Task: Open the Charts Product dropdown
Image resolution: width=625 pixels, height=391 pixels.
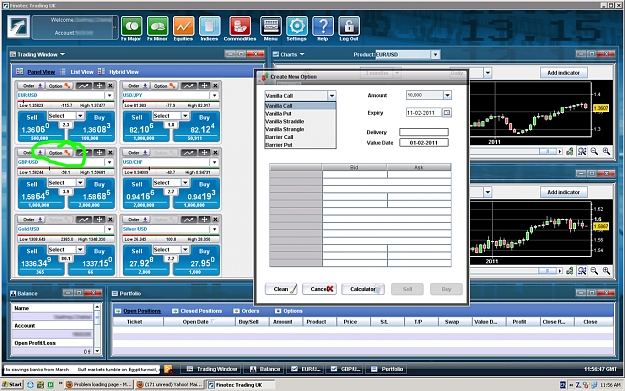Action: coord(435,55)
